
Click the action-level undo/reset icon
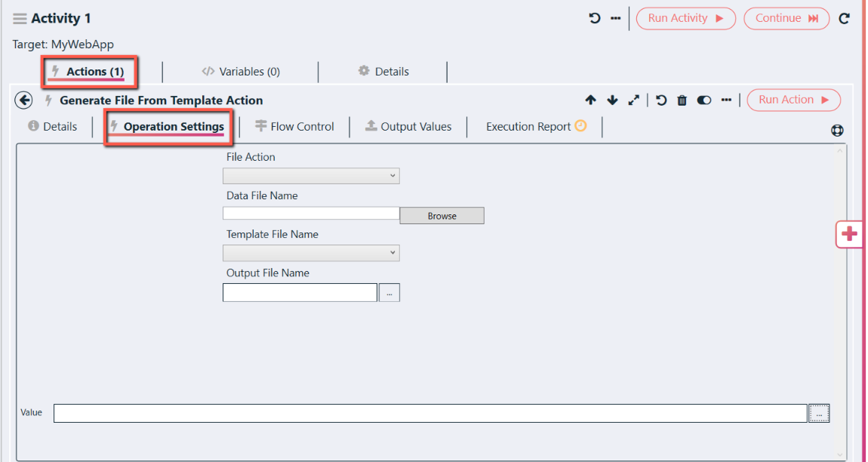(661, 100)
